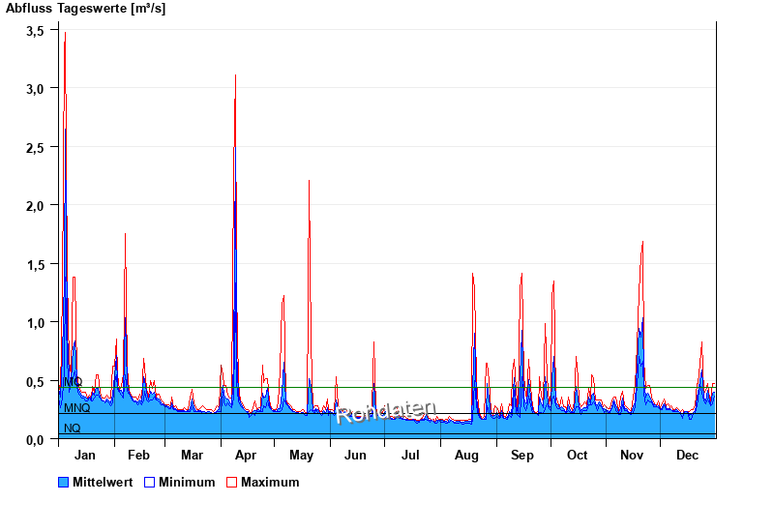Click the NQ reference line label
Image resolution: width=774 pixels, height=532 pixels.
[73, 428]
